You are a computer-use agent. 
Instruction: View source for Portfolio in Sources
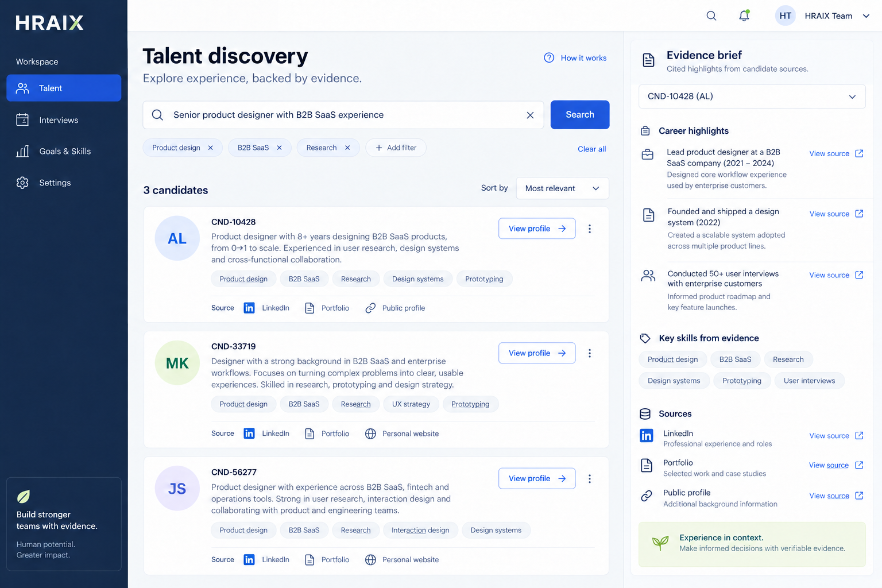coord(836,465)
